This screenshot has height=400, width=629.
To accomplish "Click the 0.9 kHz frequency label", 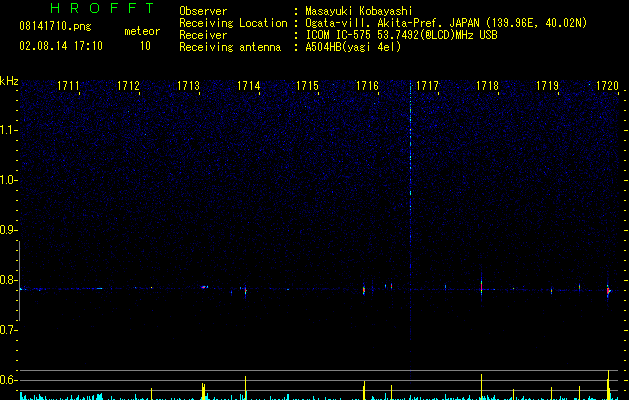I will point(8,230).
